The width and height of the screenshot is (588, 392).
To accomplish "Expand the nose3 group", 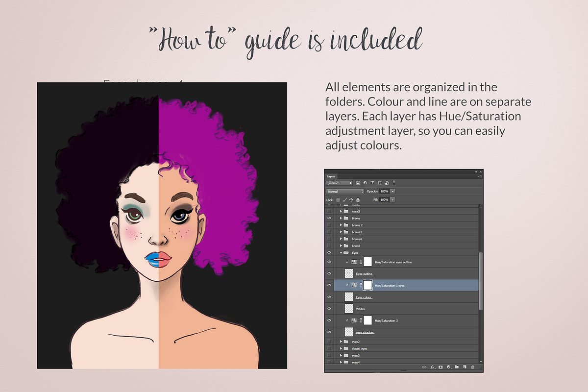I will point(341,211).
